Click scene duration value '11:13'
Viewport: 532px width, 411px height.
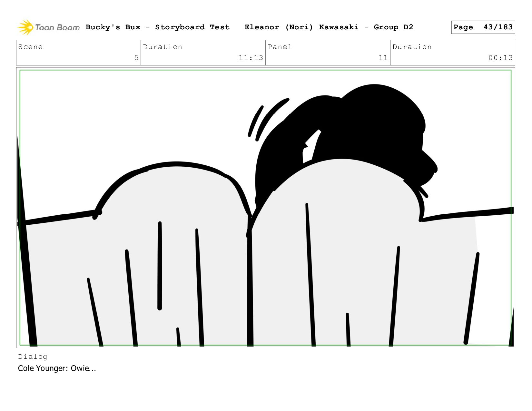point(251,58)
